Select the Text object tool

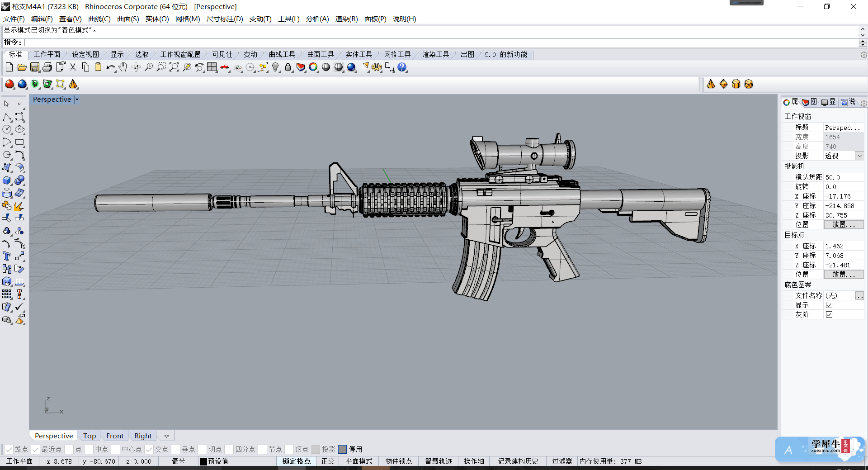coord(7,256)
